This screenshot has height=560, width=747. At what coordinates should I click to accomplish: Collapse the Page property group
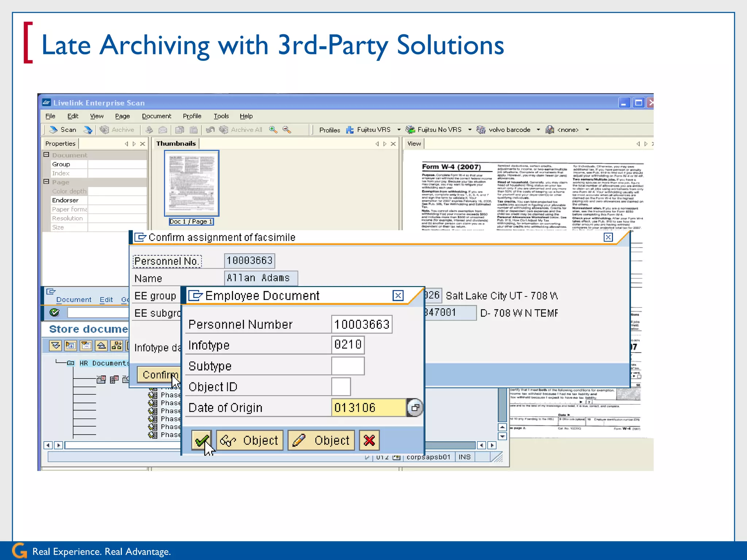[x=46, y=182]
